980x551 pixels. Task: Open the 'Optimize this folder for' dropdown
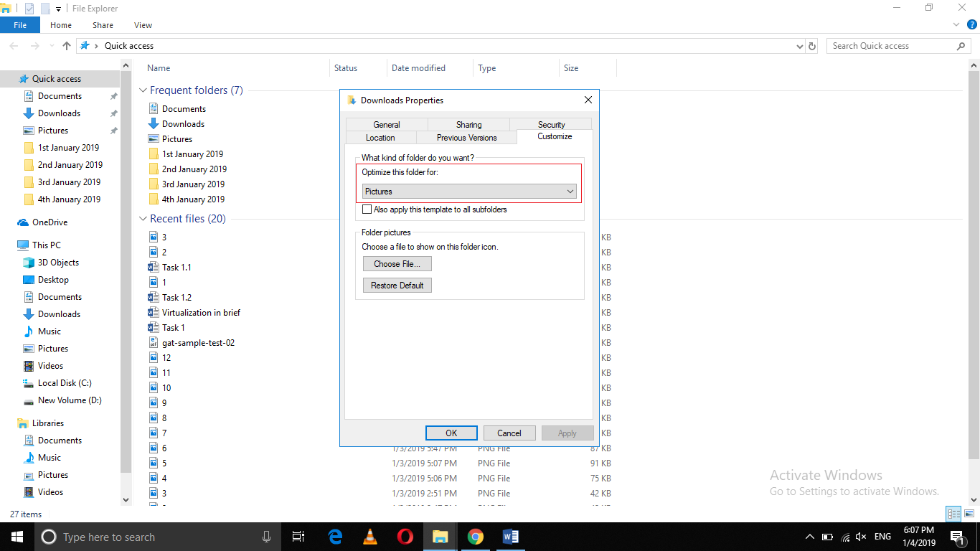469,192
